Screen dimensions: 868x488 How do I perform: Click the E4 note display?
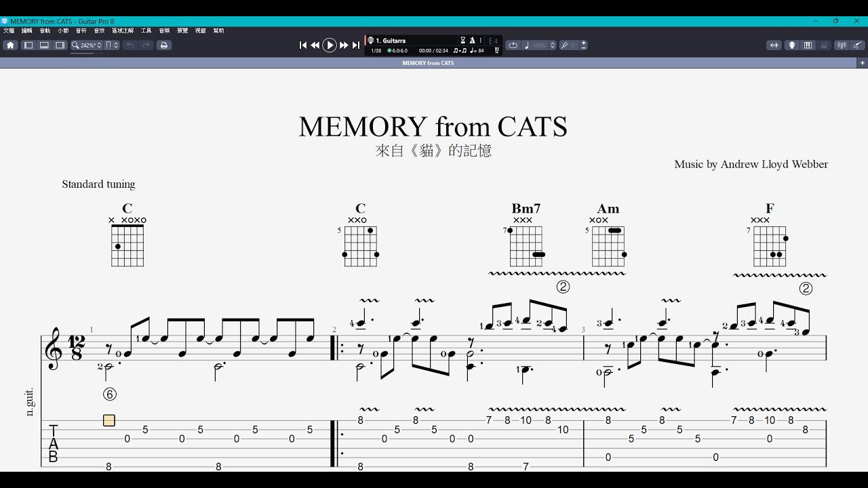click(x=493, y=41)
